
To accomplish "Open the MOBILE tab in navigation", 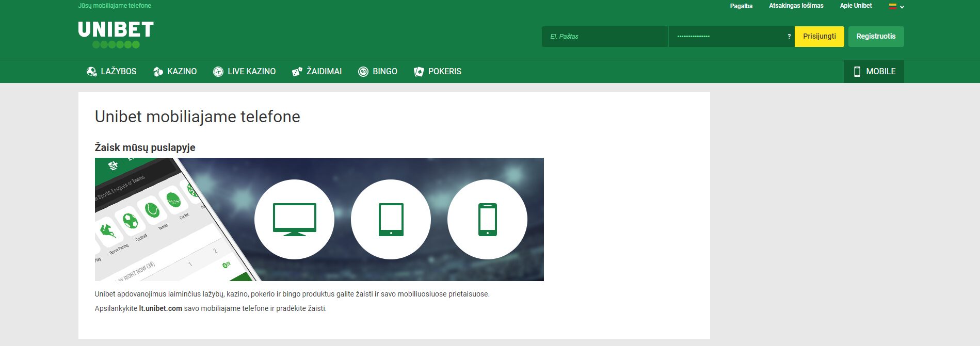I will tap(874, 72).
